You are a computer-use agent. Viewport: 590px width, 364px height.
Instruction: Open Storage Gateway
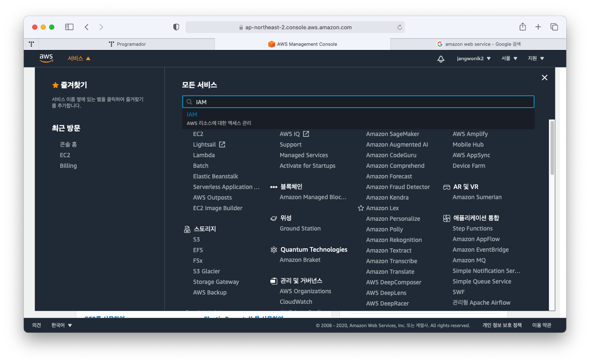pyautogui.click(x=216, y=282)
